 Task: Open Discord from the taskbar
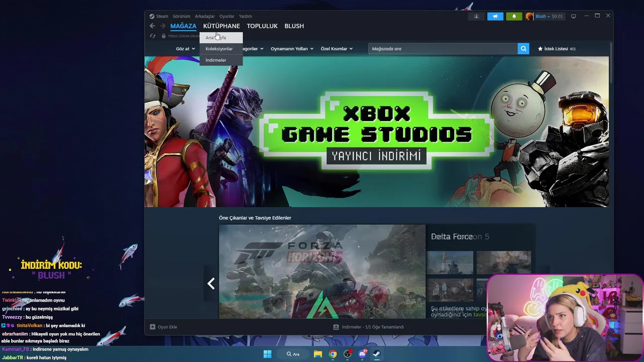point(362,354)
